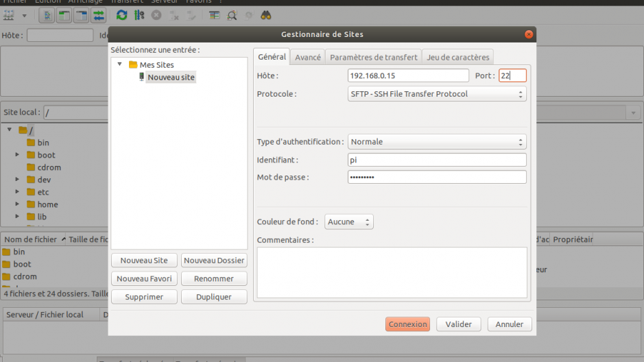Click the Site local path field

[76, 112]
